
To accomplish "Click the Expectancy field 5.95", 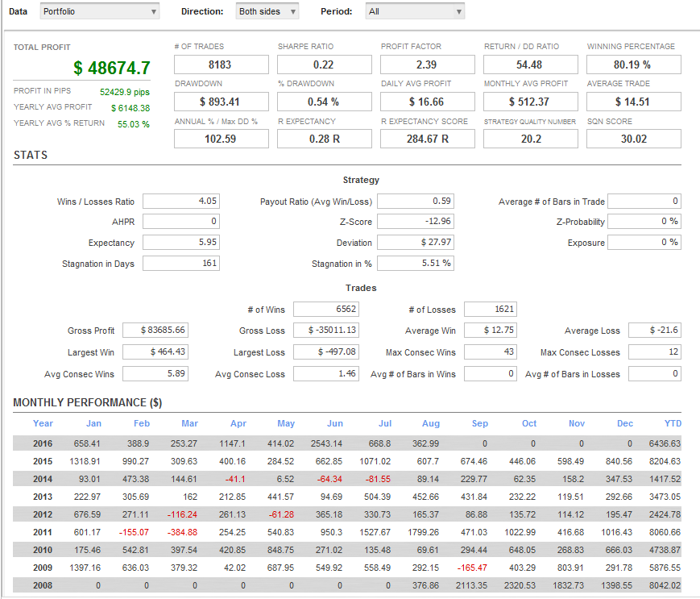I will (x=181, y=242).
